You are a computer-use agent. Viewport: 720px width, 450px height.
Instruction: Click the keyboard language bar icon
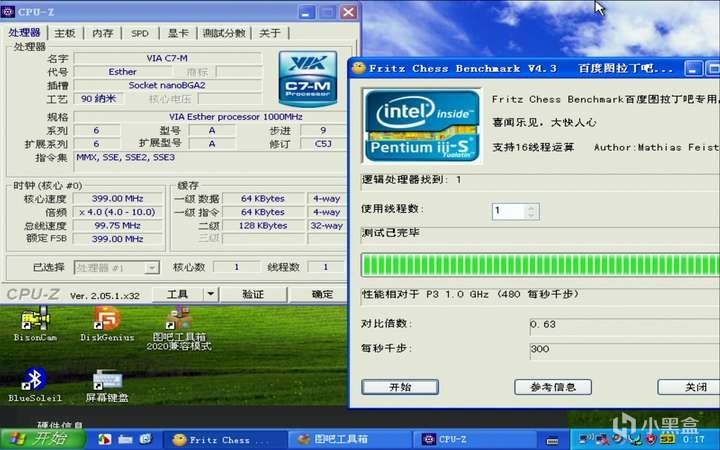point(552,441)
